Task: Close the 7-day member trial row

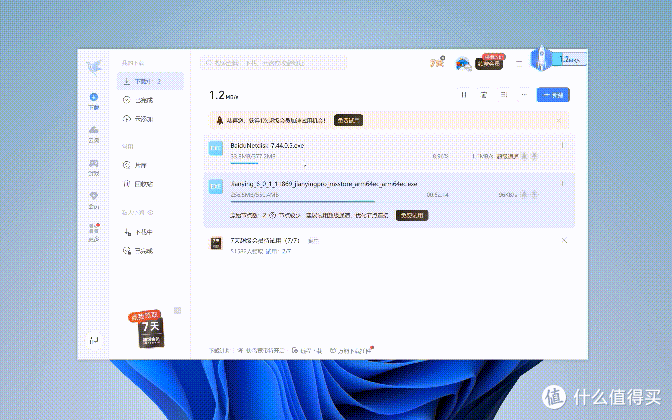Action: click(564, 240)
